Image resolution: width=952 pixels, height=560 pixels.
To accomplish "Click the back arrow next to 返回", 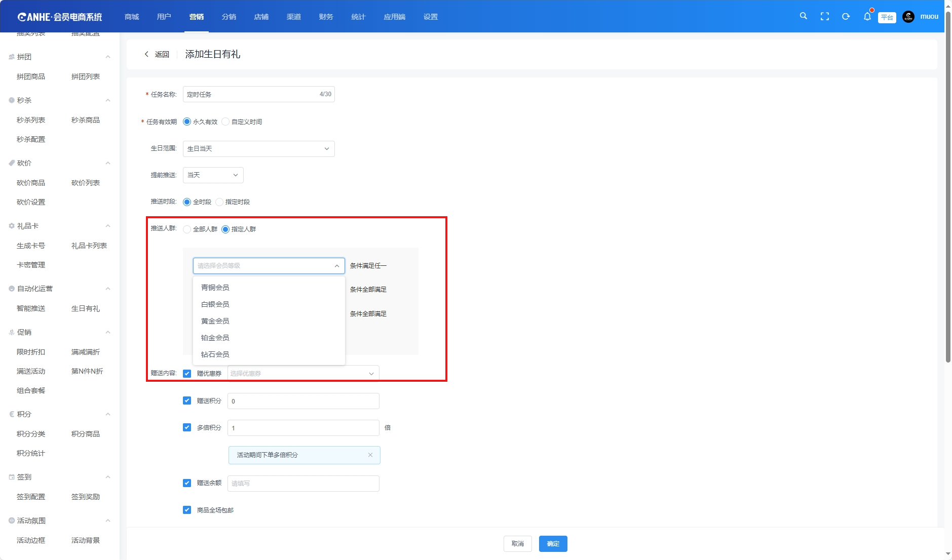I will click(x=146, y=54).
